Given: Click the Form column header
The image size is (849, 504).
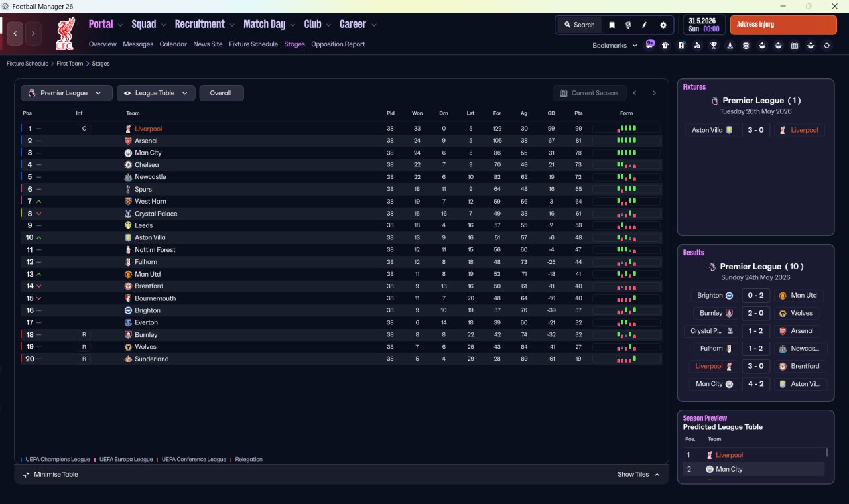Looking at the screenshot, I should coord(627,113).
